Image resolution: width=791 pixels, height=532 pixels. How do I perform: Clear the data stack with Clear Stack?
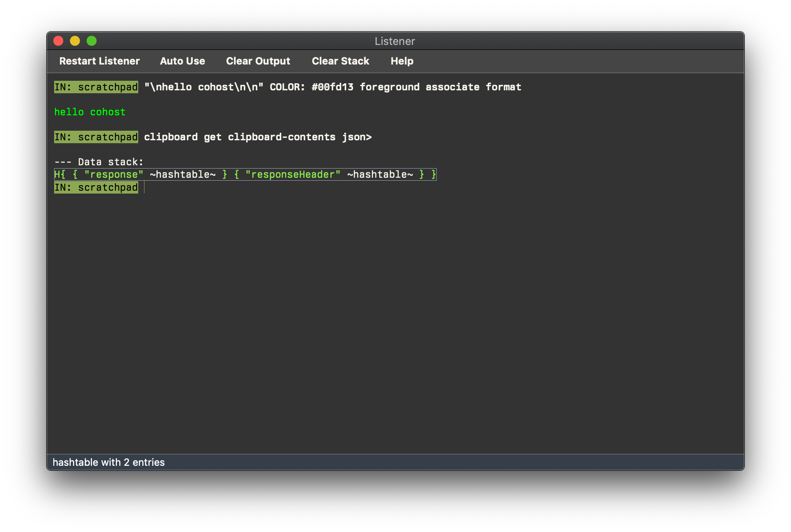(x=340, y=61)
